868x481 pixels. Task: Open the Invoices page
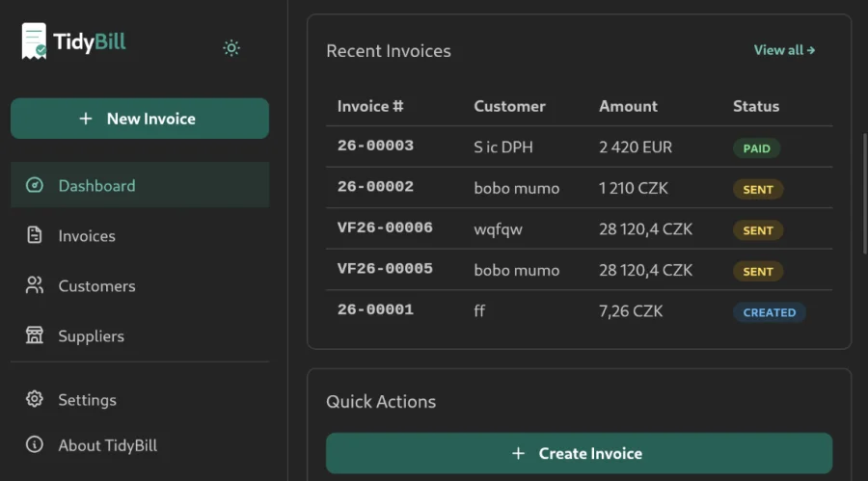point(140,236)
